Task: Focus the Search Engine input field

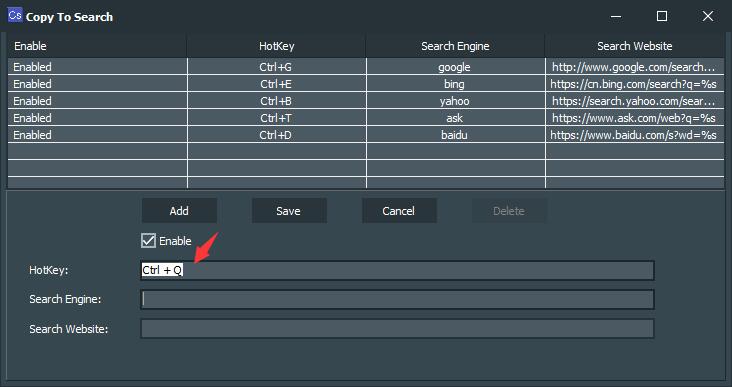Action: [397, 299]
